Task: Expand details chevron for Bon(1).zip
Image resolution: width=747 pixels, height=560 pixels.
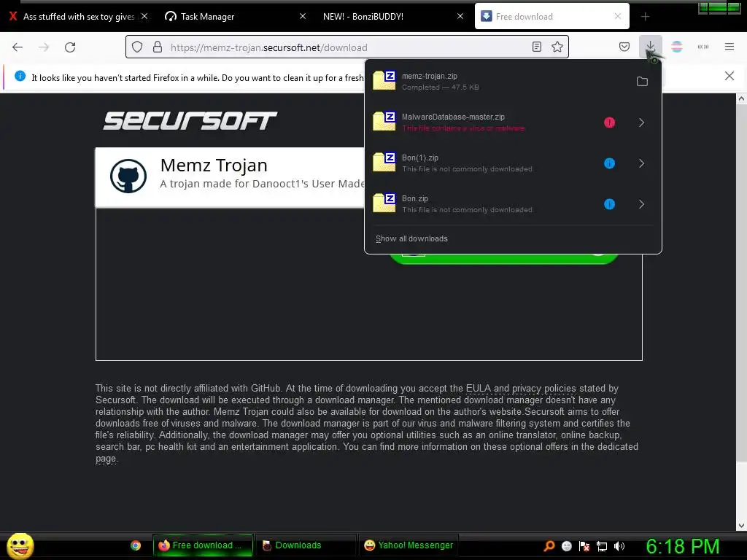Action: pos(641,163)
